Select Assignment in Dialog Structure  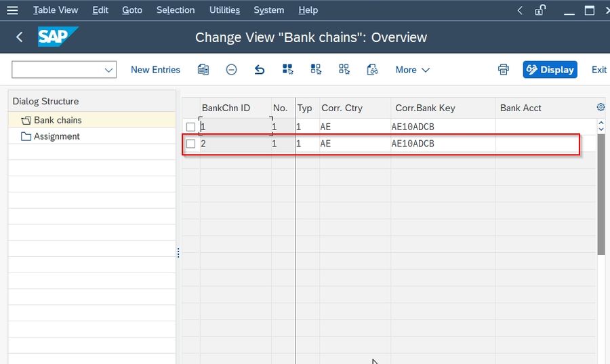point(56,136)
